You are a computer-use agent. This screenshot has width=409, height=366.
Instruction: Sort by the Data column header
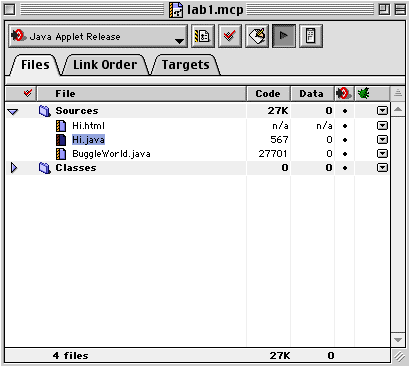pyautogui.click(x=312, y=94)
